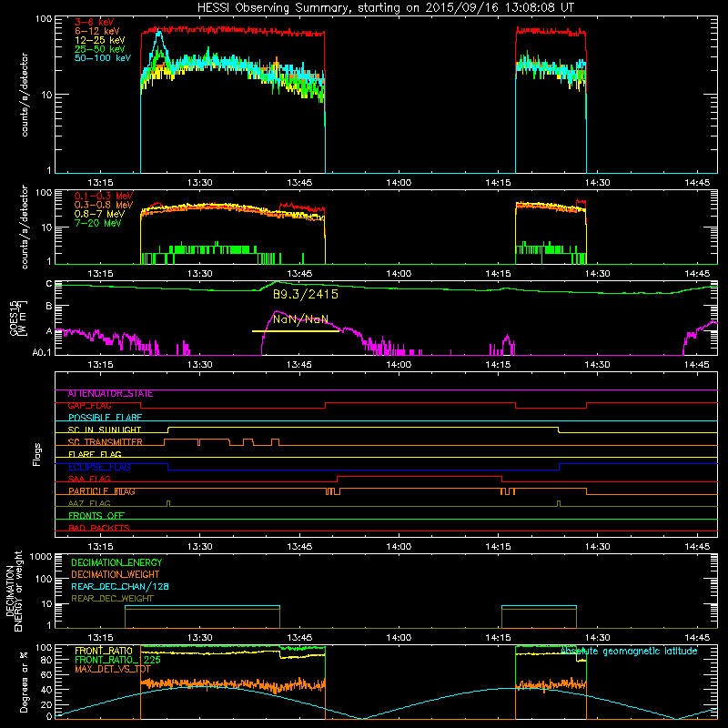The width and height of the screenshot is (728, 728).
Task: Select the FRONTS_OFF flag label
Action: click(x=96, y=516)
